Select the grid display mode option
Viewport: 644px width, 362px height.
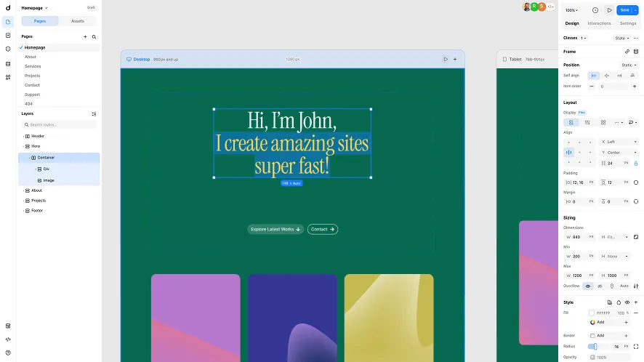[x=603, y=122]
